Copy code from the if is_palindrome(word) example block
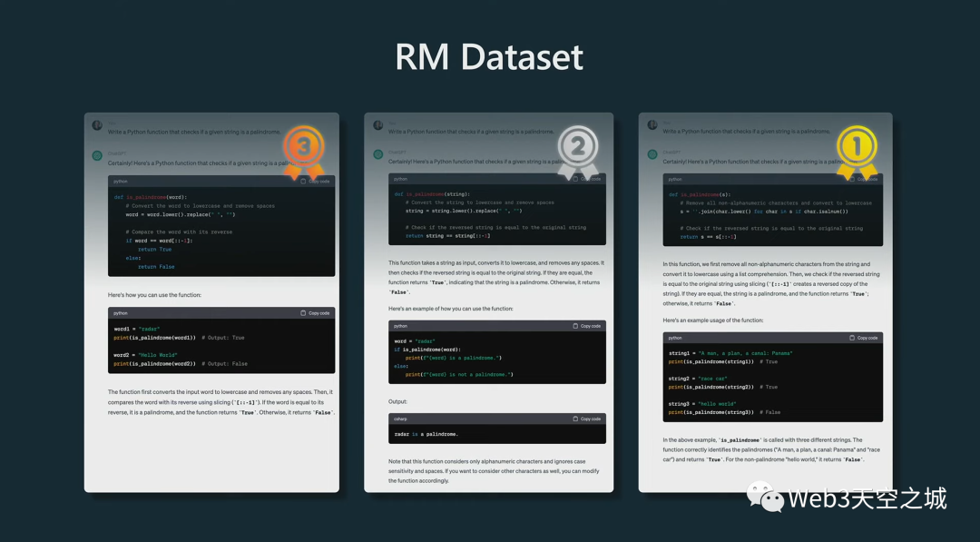980x542 pixels. (587, 326)
